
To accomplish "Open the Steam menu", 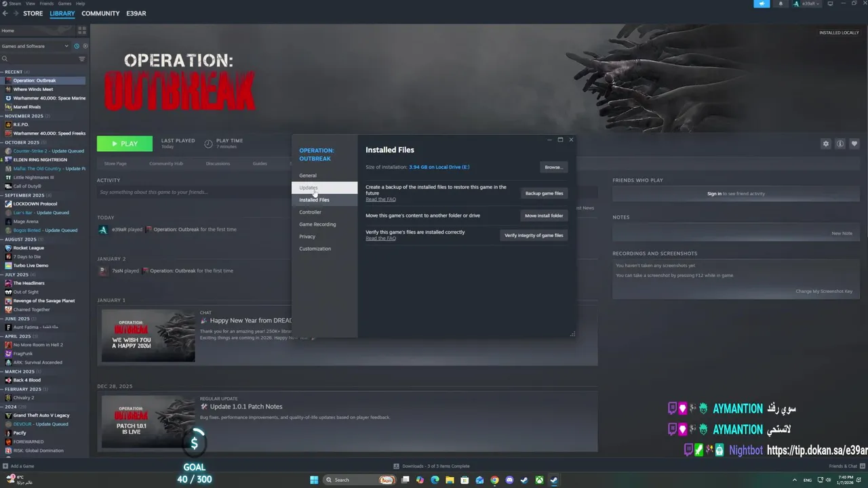I will point(15,3).
